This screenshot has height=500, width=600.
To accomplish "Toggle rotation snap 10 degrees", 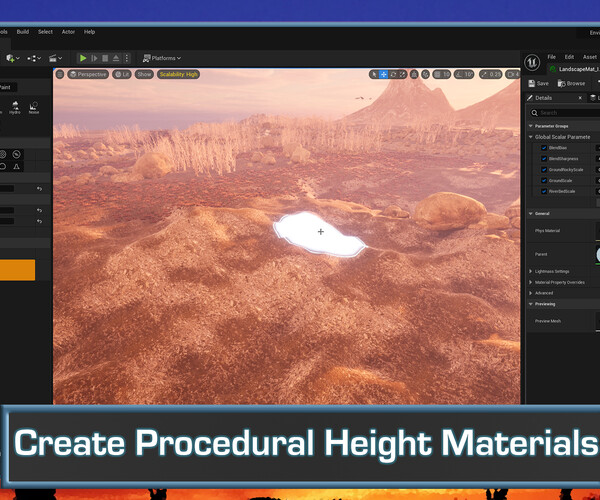I will pyautogui.click(x=464, y=74).
